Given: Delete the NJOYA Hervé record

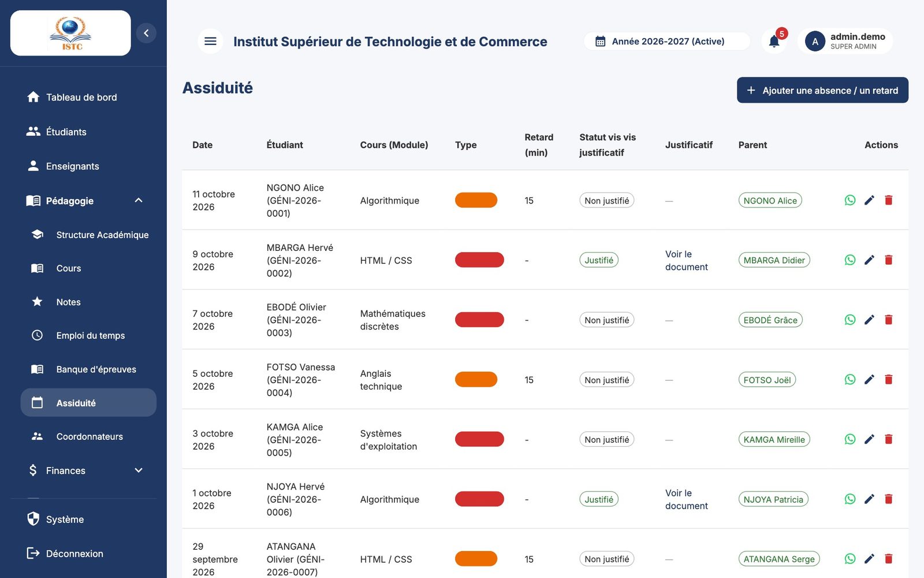Looking at the screenshot, I should tap(889, 499).
